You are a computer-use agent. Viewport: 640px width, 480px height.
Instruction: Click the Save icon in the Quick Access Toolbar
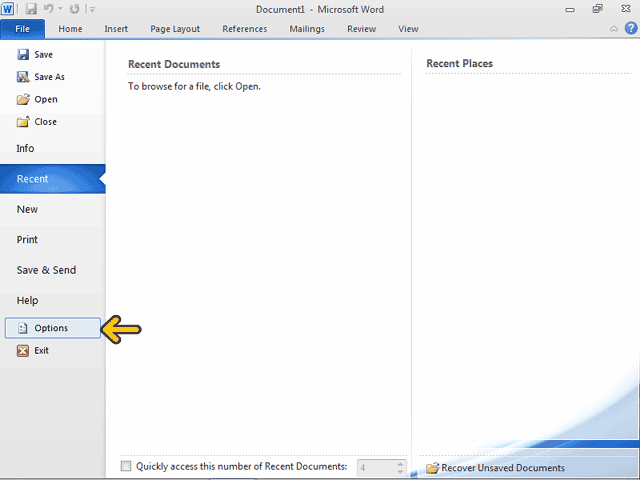31,9
